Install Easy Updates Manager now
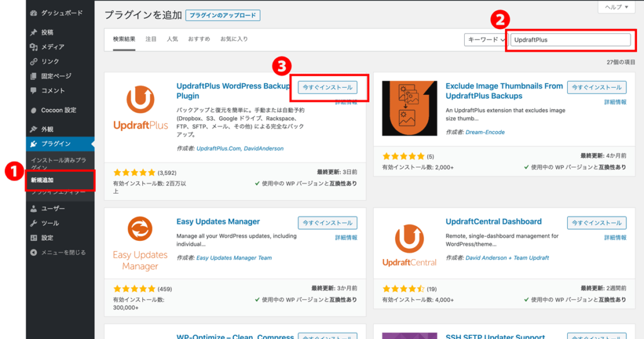 (327, 223)
